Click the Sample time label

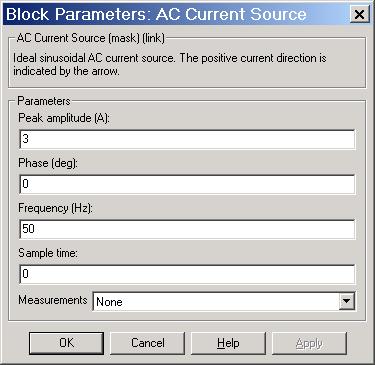click(x=48, y=253)
